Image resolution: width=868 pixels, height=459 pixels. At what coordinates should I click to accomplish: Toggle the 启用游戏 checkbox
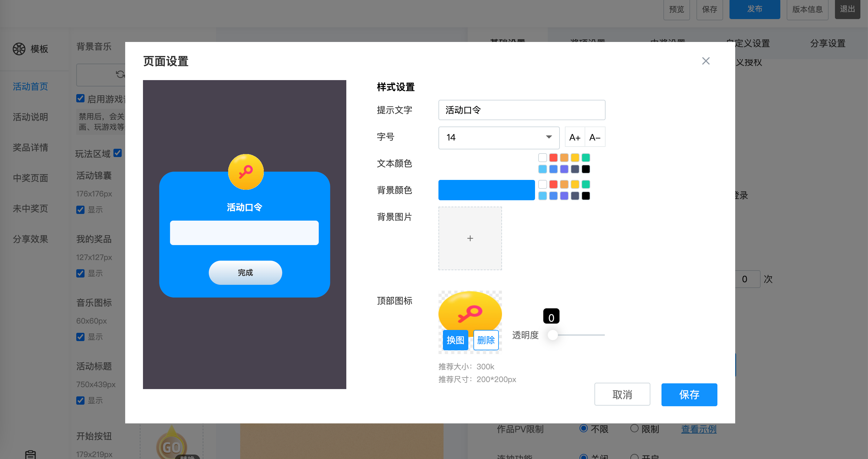click(x=80, y=99)
